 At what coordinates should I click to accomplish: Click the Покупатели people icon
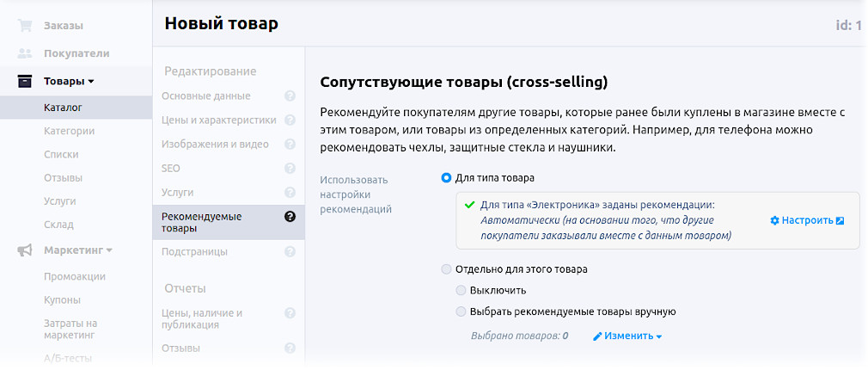[25, 53]
